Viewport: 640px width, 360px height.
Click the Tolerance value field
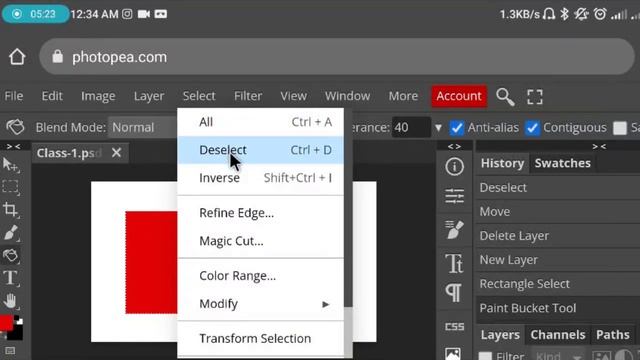click(411, 127)
